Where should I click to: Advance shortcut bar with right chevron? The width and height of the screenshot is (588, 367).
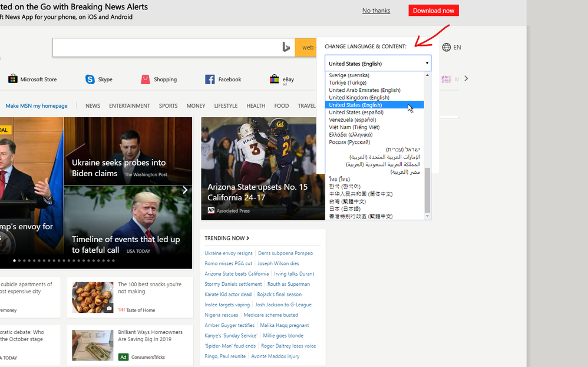466,78
